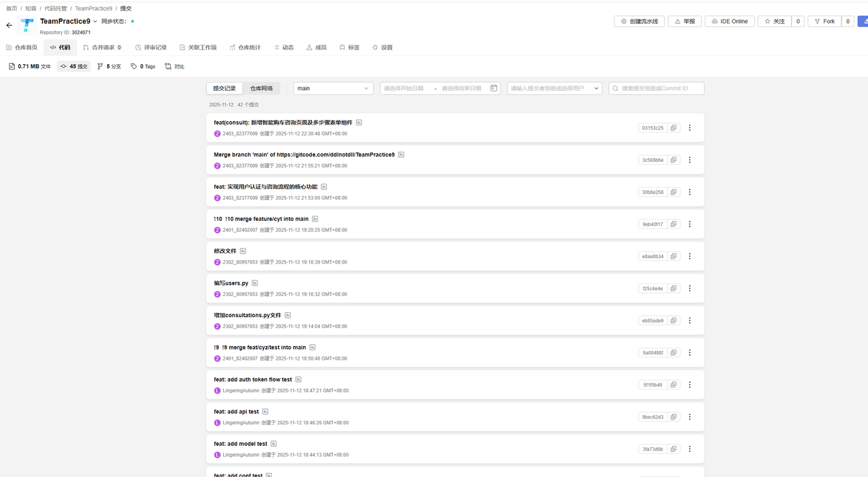This screenshot has width=868, height=477.
Task: Open more options for commit e8ae8b34
Action: 690,256
